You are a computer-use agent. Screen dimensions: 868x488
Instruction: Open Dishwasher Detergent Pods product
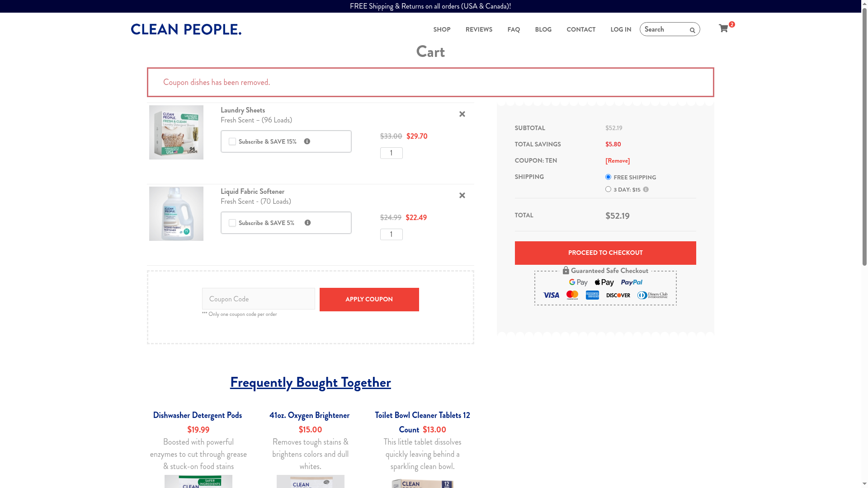point(198,415)
